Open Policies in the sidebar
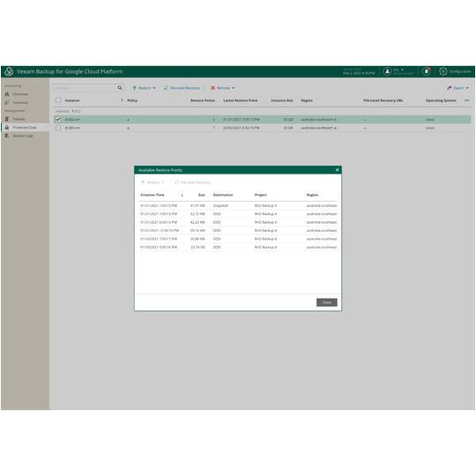The image size is (476, 476). (19, 119)
